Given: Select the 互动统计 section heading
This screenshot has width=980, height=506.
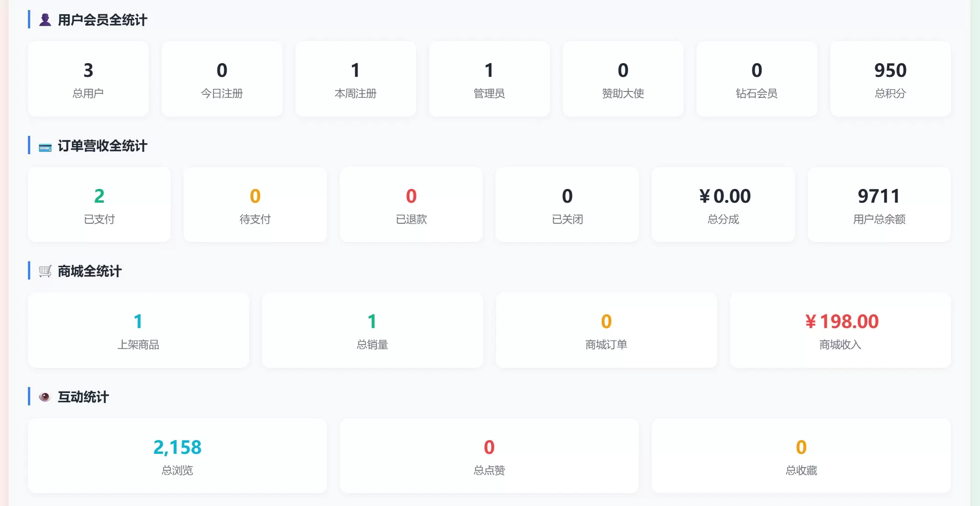Looking at the screenshot, I should click(x=83, y=397).
